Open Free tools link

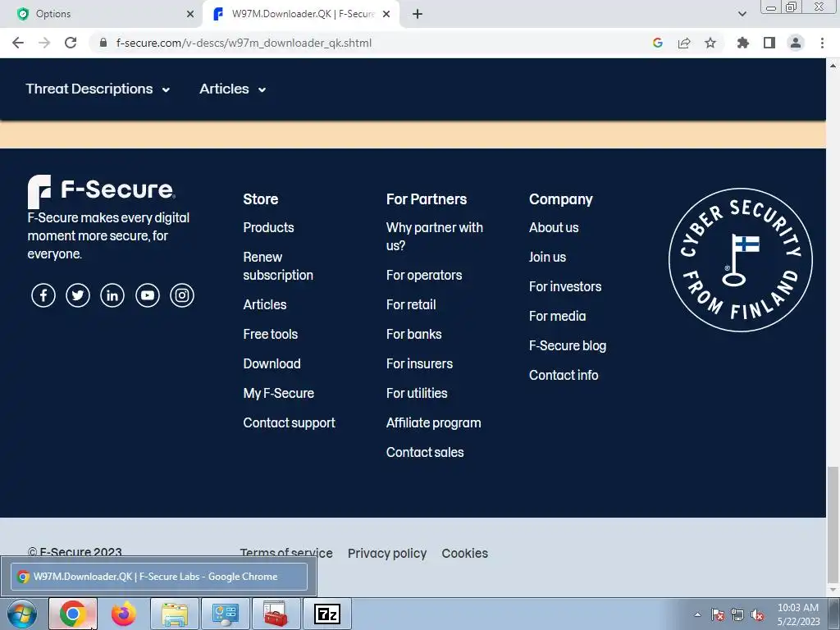[x=271, y=335]
